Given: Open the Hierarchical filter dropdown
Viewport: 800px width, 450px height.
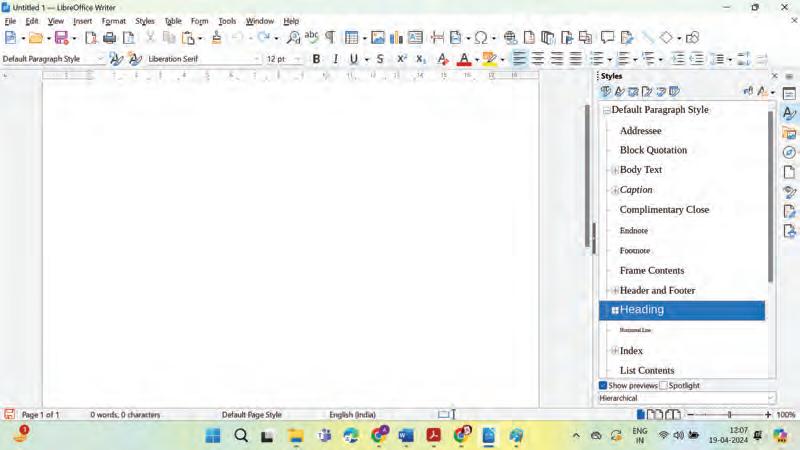Looking at the screenshot, I should point(687,398).
